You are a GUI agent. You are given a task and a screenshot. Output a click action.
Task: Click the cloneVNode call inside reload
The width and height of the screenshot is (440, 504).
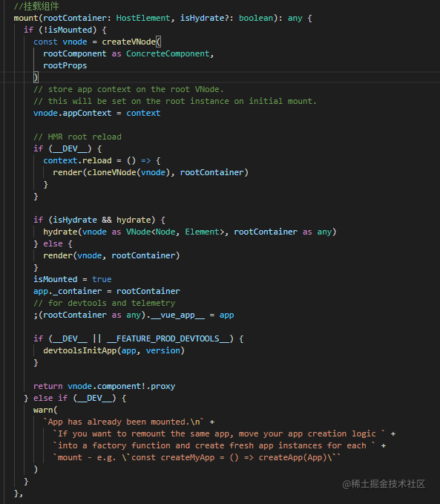tap(111, 173)
